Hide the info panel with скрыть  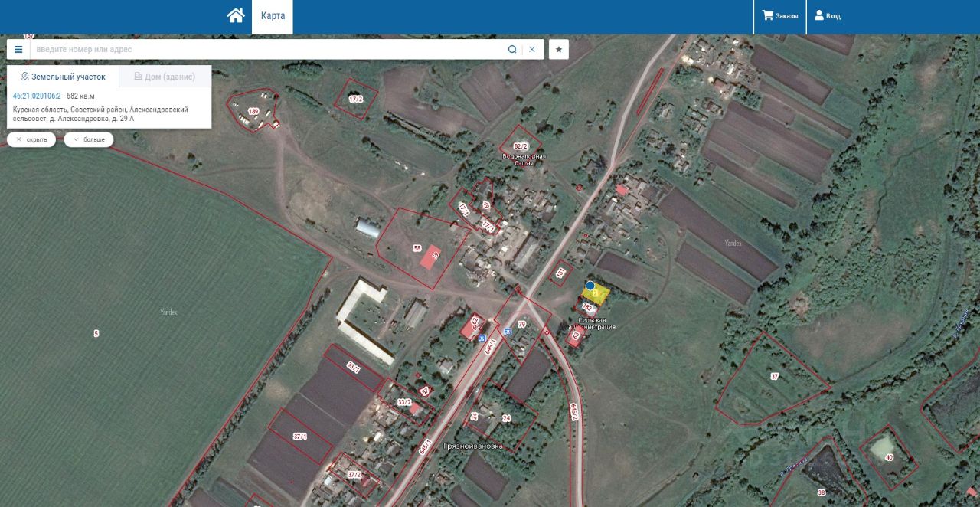[31, 139]
